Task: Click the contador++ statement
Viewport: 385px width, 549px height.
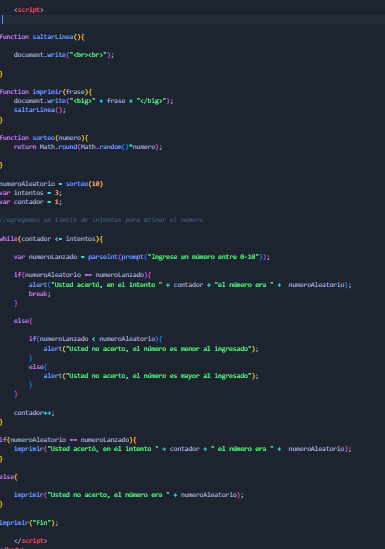Action: pos(34,413)
